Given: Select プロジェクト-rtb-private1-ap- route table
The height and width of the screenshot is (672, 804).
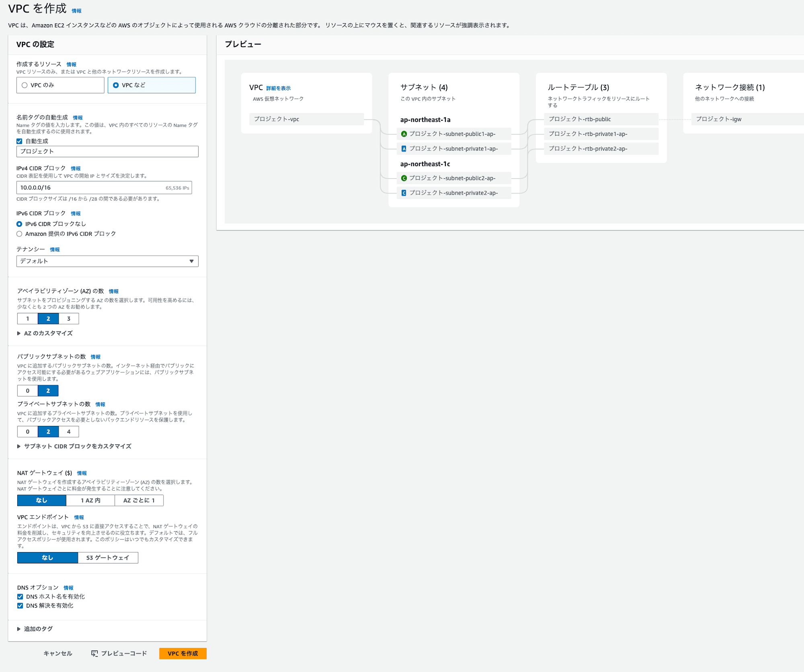Looking at the screenshot, I should click(x=601, y=134).
